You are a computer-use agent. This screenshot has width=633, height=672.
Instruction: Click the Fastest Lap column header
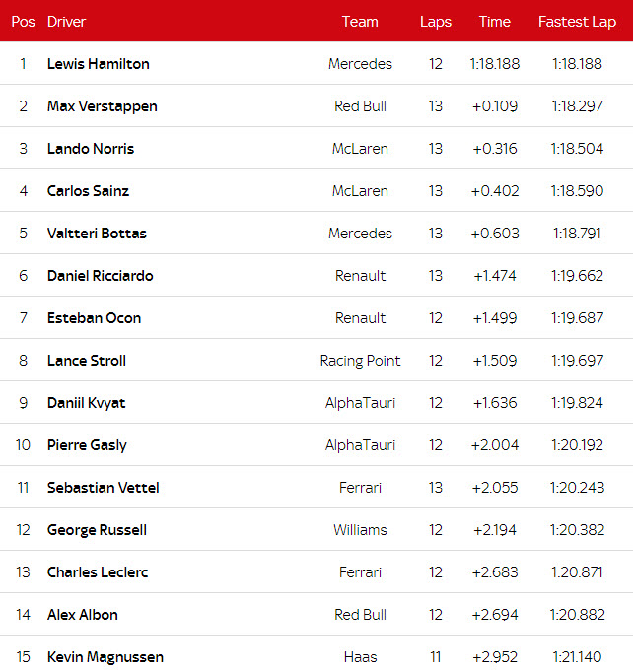click(x=577, y=22)
